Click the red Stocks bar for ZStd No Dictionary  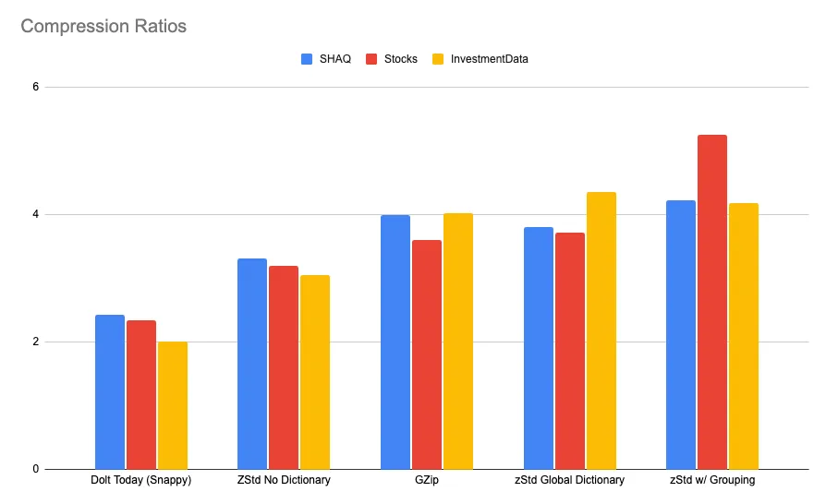point(284,367)
